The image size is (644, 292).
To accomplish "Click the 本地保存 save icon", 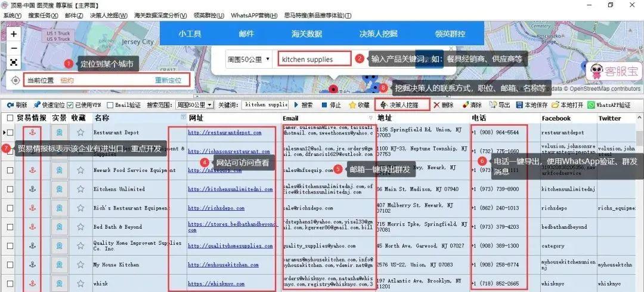I will pyautogui.click(x=519, y=105).
